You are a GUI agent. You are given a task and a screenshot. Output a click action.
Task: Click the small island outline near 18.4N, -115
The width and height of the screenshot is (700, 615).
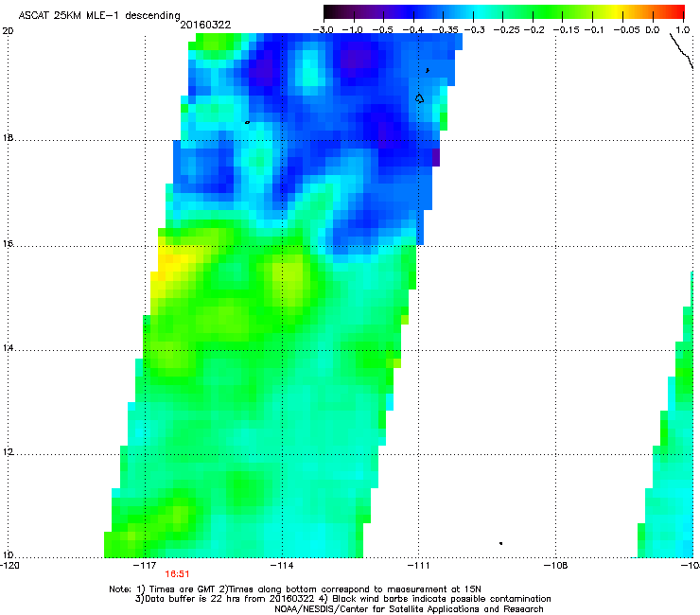coord(247,122)
